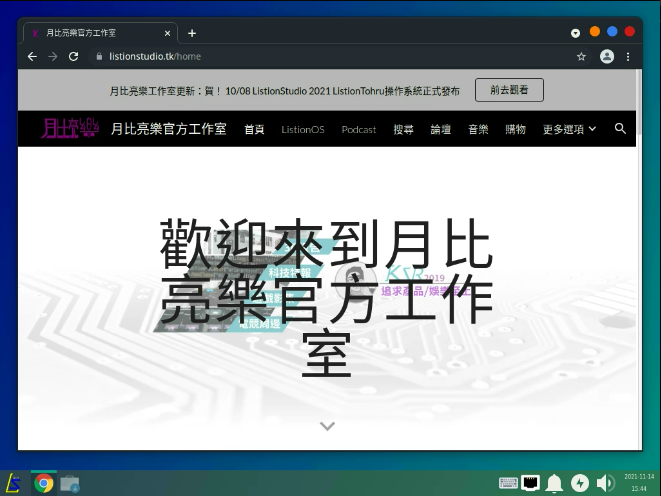The width and height of the screenshot is (661, 496).
Task: Open the LS start menu in taskbar
Action: [13, 483]
